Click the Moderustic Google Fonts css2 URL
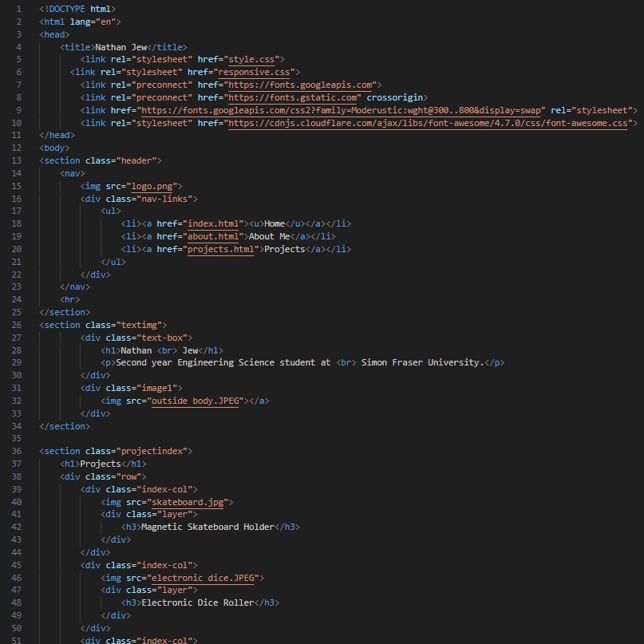644x644 pixels. pos(341,110)
